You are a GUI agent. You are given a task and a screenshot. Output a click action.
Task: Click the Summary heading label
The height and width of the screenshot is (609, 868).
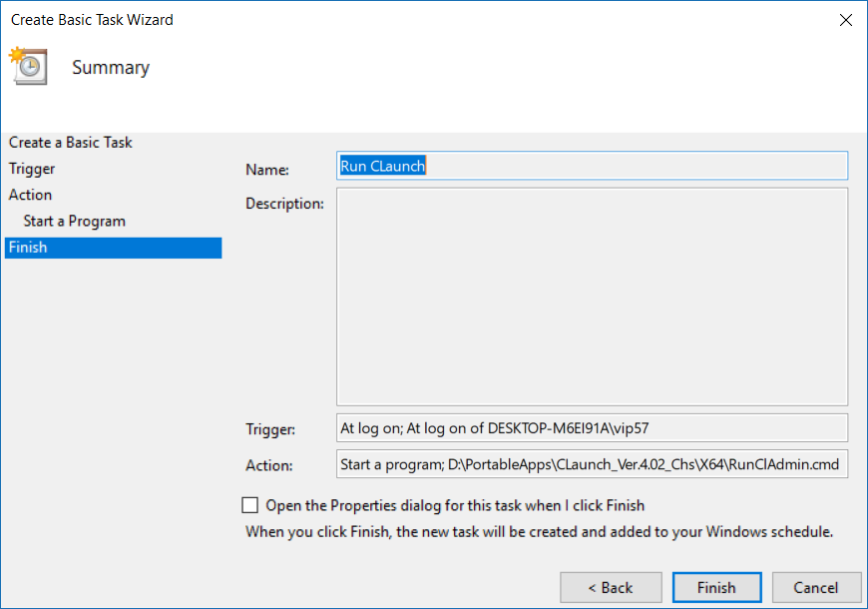tap(110, 67)
